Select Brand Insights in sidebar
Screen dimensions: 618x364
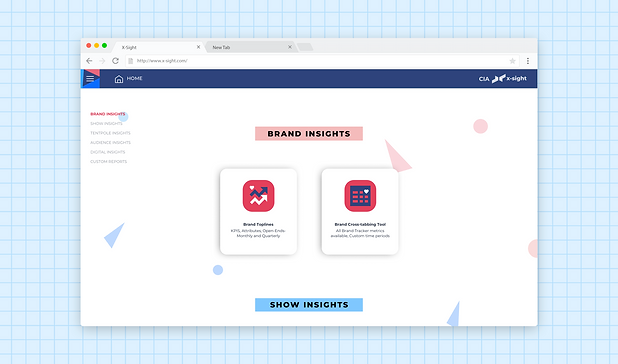pos(108,114)
